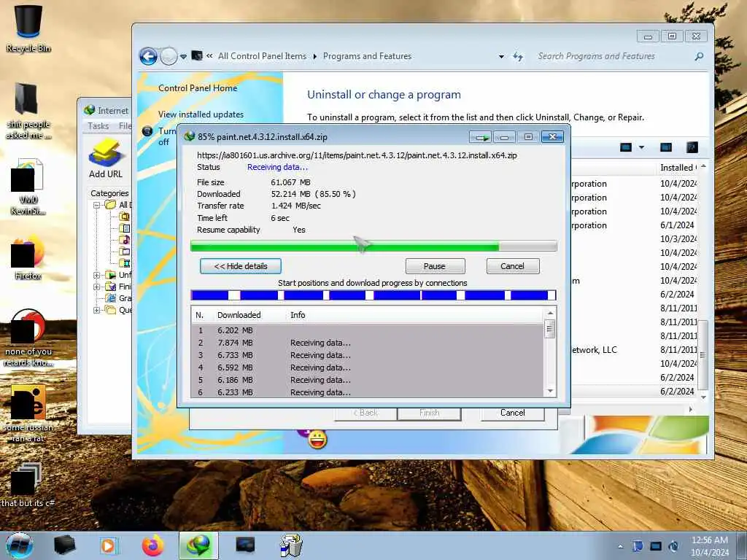Open the Tasks menu in Internet Download Manager
This screenshot has height=560, width=747.
(98, 125)
